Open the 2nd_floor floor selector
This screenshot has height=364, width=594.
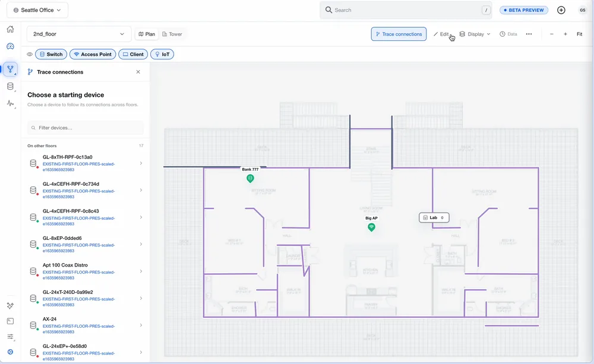[x=79, y=34]
